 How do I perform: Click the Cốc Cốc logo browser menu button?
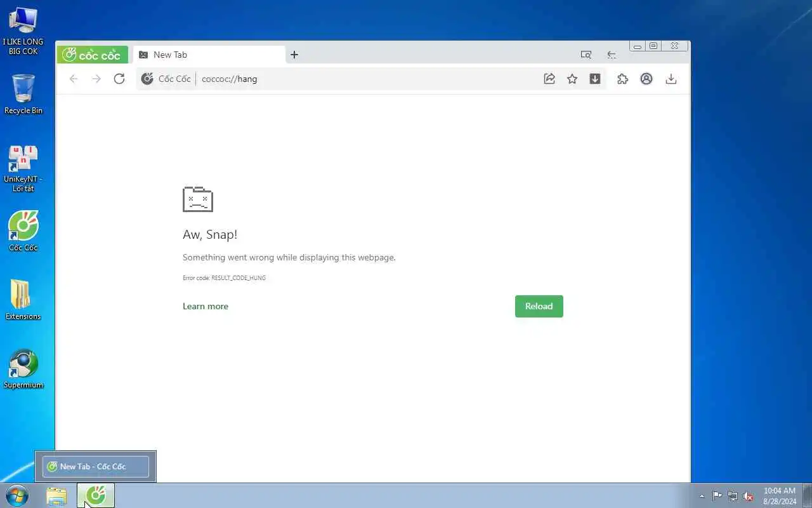pyautogui.click(x=93, y=55)
